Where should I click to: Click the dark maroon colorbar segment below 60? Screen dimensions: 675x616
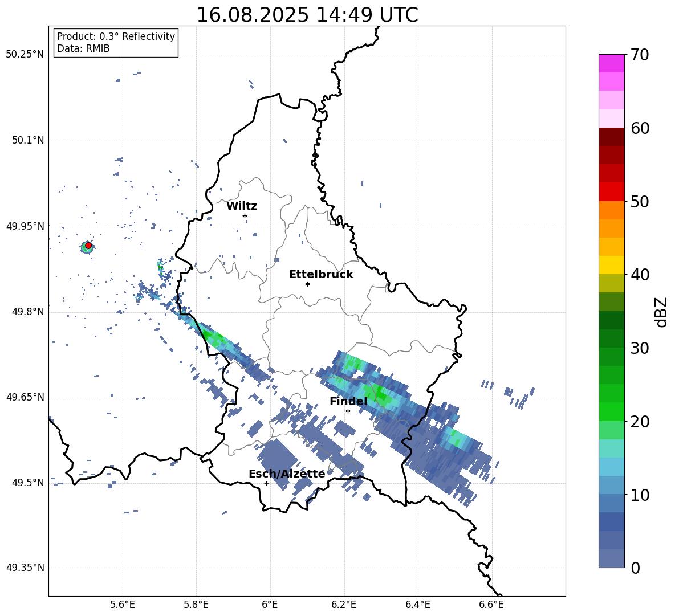point(611,137)
